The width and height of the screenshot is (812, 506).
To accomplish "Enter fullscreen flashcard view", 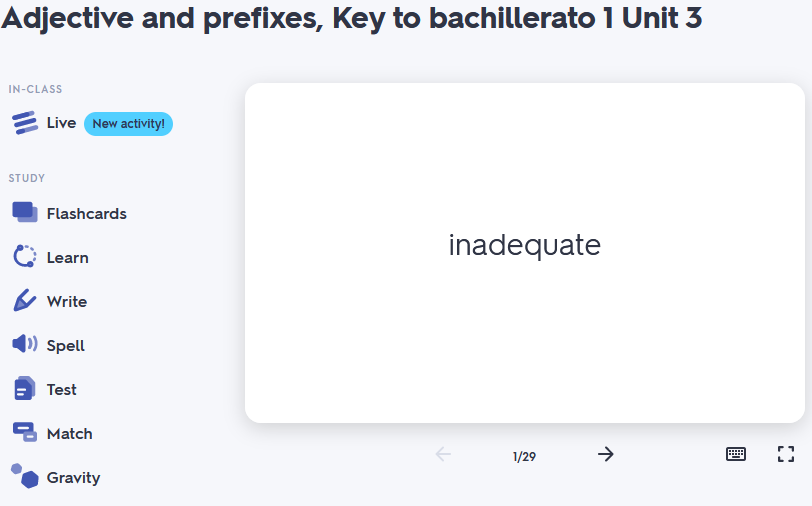I will (x=786, y=454).
